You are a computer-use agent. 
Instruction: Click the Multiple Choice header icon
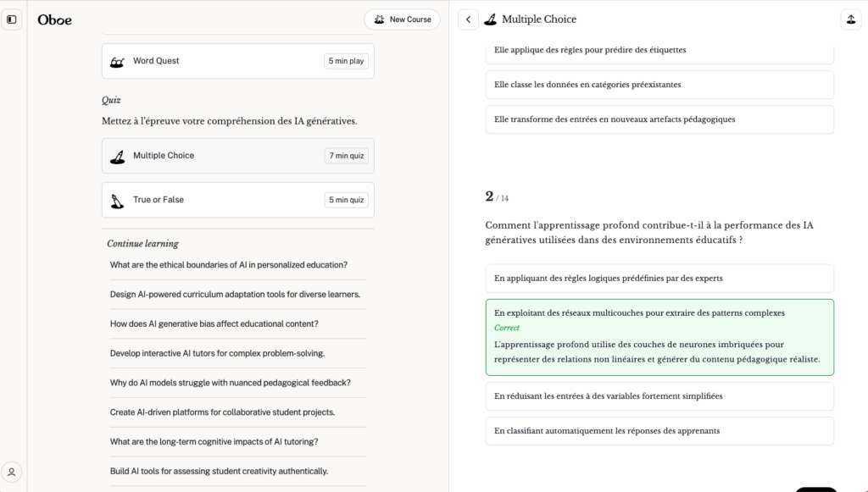pyautogui.click(x=490, y=19)
